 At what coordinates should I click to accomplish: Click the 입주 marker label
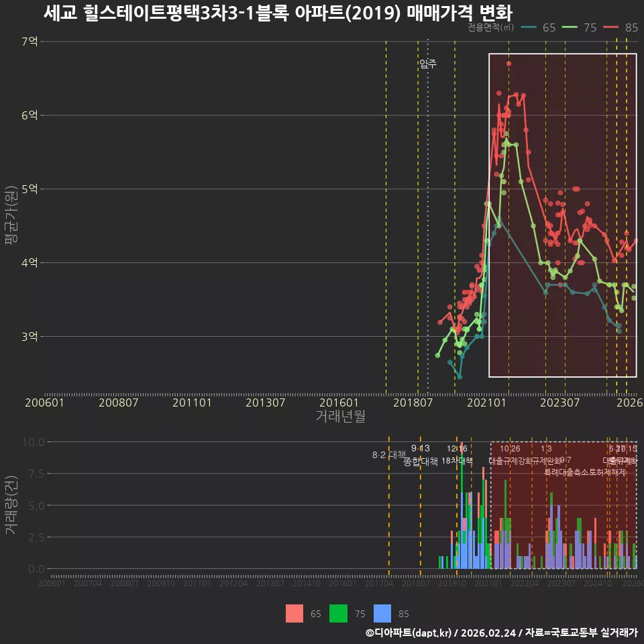point(428,64)
